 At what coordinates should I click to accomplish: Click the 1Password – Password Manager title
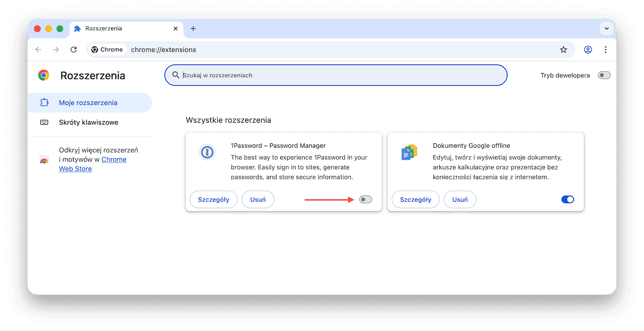[278, 146]
